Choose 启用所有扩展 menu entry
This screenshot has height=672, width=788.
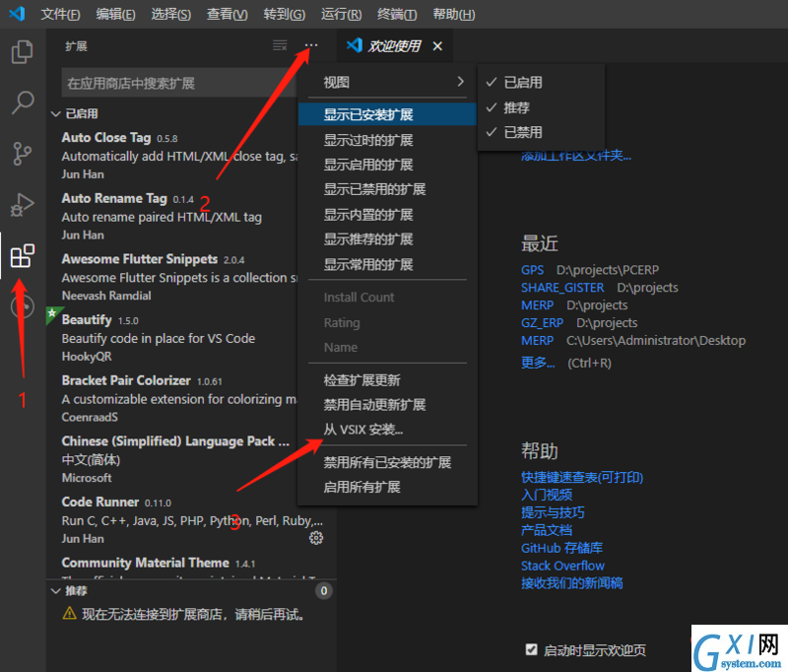coord(387,487)
